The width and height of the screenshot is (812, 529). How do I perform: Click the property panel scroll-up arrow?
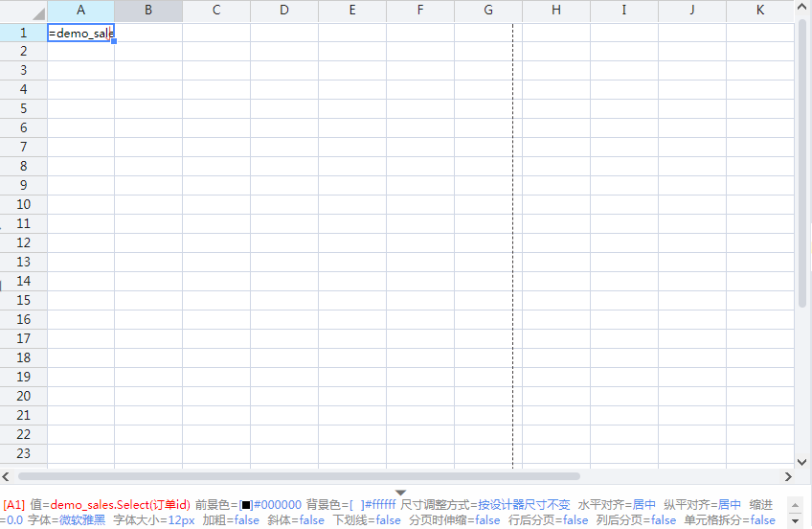(794, 502)
